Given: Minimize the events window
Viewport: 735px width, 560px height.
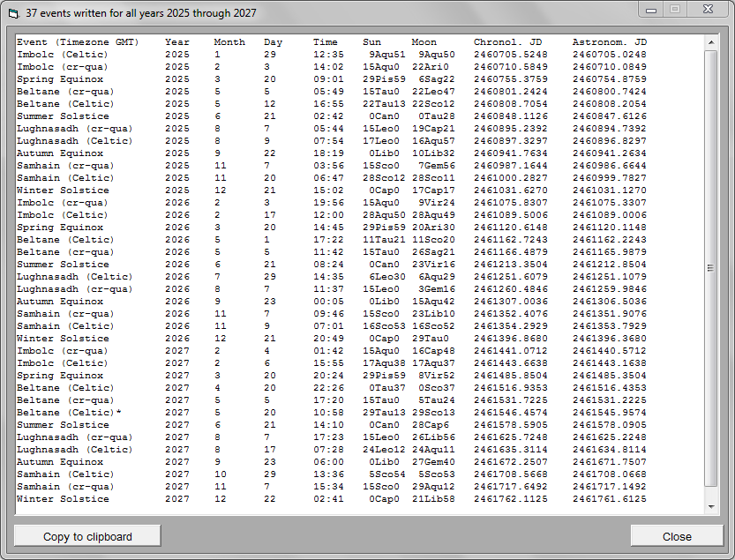Looking at the screenshot, I should click(652, 9).
